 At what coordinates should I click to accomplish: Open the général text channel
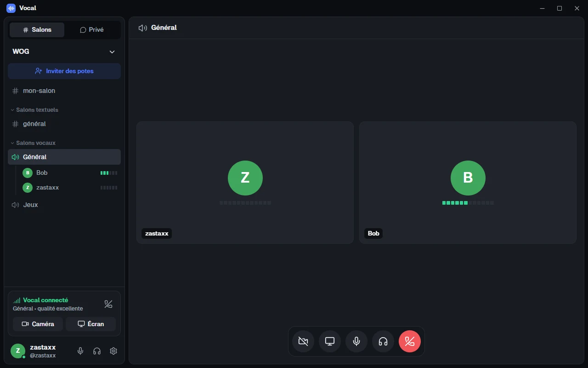[x=64, y=124]
